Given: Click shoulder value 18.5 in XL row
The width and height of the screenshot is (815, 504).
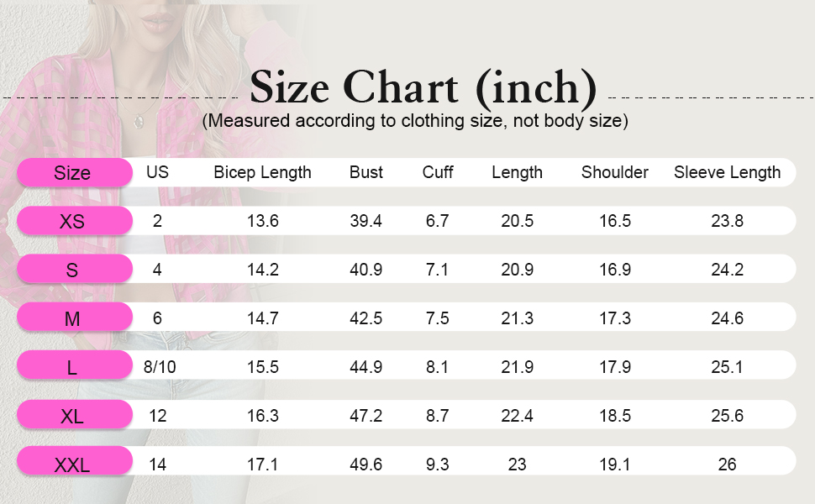Looking at the screenshot, I should [615, 416].
